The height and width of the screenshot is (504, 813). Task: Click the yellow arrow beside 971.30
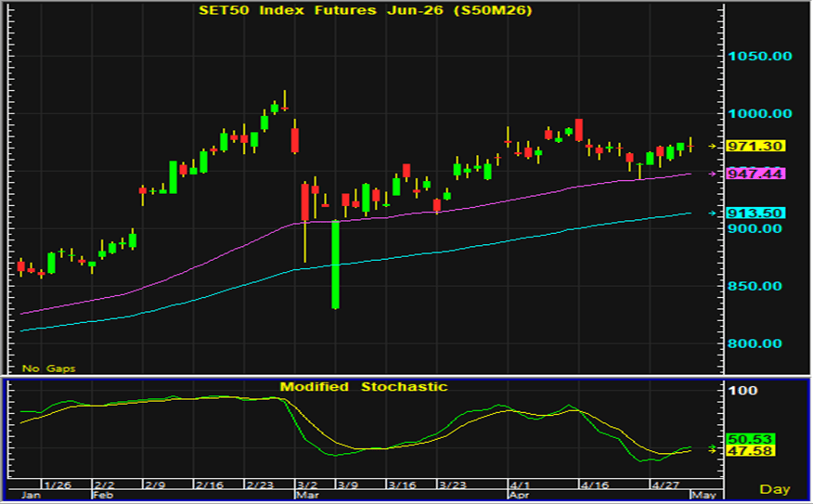click(713, 147)
